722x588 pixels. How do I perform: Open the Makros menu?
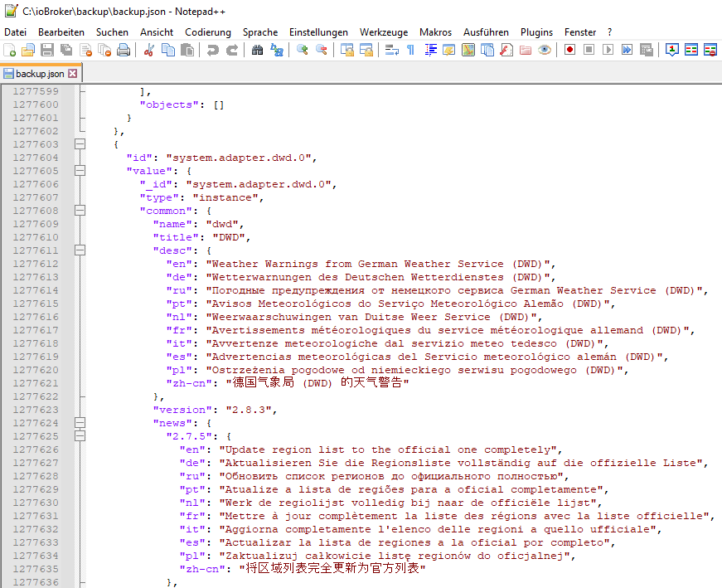435,32
